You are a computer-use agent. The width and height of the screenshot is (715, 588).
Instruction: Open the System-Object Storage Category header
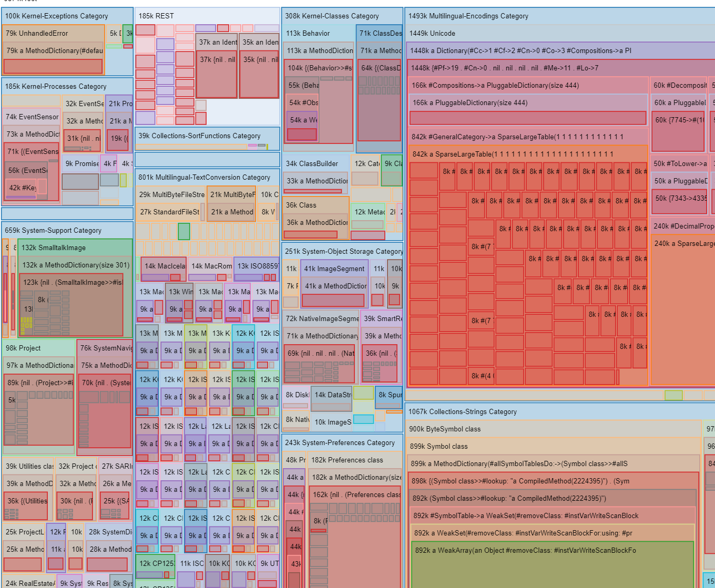[343, 252]
